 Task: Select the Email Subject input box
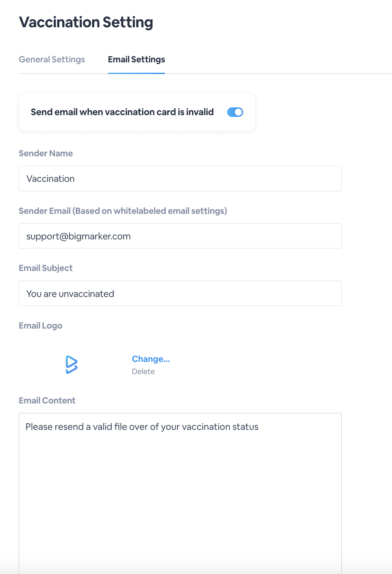tap(180, 293)
